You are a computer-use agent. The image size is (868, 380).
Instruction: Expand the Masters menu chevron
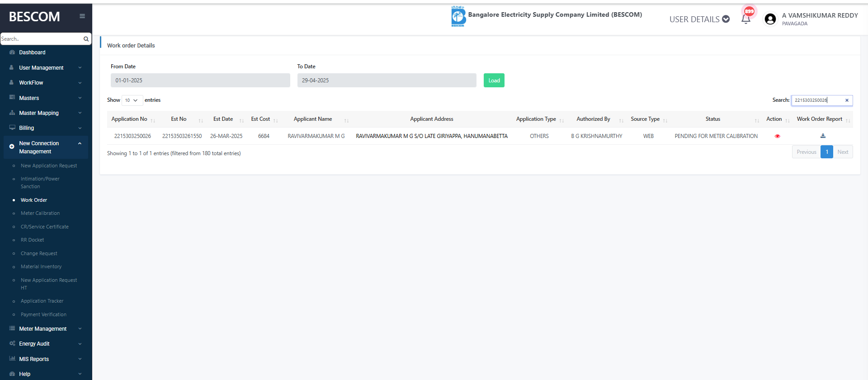coord(80,98)
